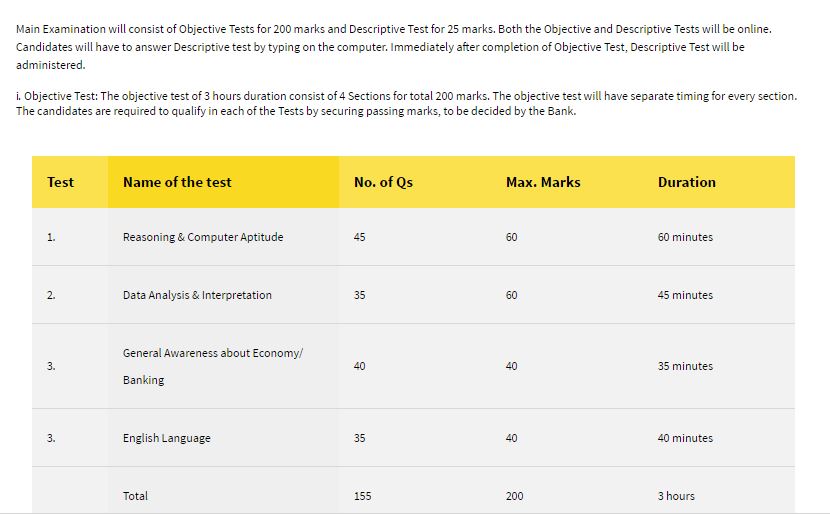The image size is (830, 514).
Task: Select question count '35' for Data Analysis
Action: (359, 295)
